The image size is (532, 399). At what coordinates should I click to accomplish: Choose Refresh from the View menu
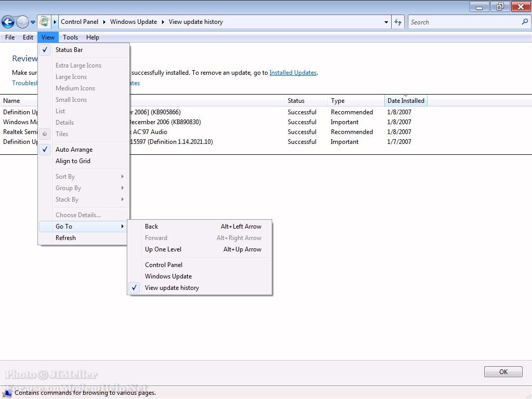(65, 238)
